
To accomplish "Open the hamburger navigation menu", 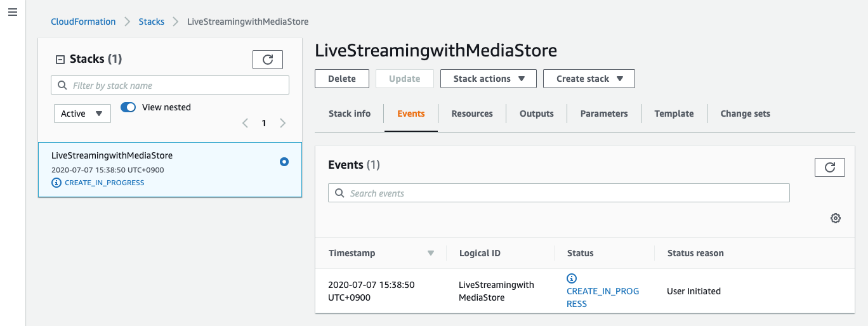I will (x=13, y=13).
